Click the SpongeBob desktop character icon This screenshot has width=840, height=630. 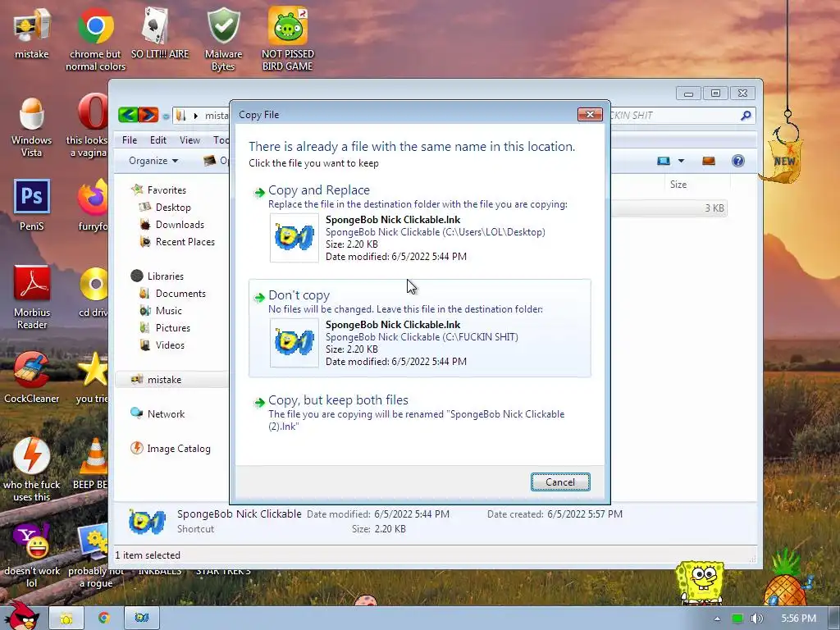point(701,583)
